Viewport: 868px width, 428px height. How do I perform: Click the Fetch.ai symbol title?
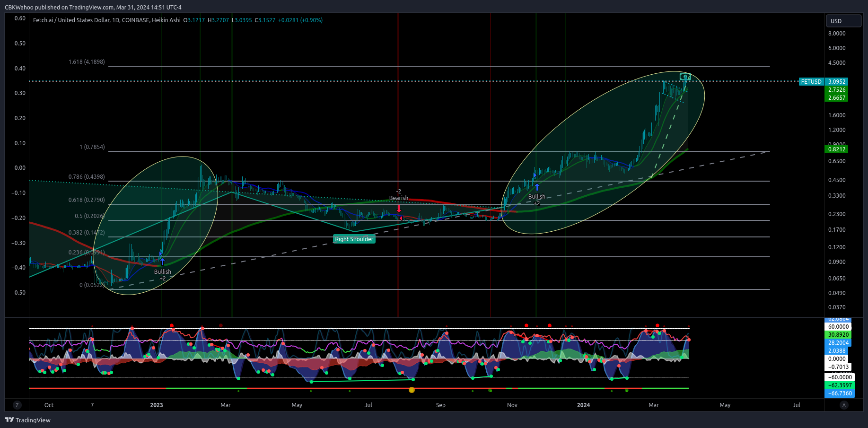[x=107, y=20]
